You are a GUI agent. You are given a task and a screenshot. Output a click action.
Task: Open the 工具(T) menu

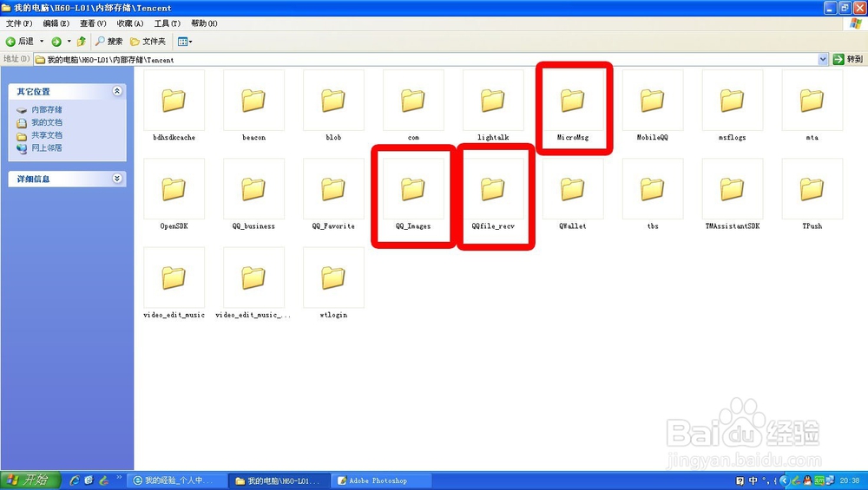(168, 23)
